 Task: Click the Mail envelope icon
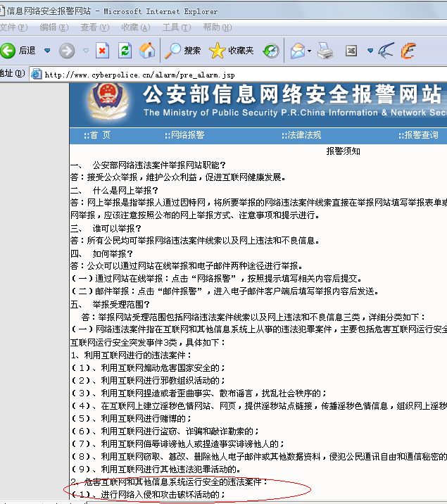click(298, 51)
